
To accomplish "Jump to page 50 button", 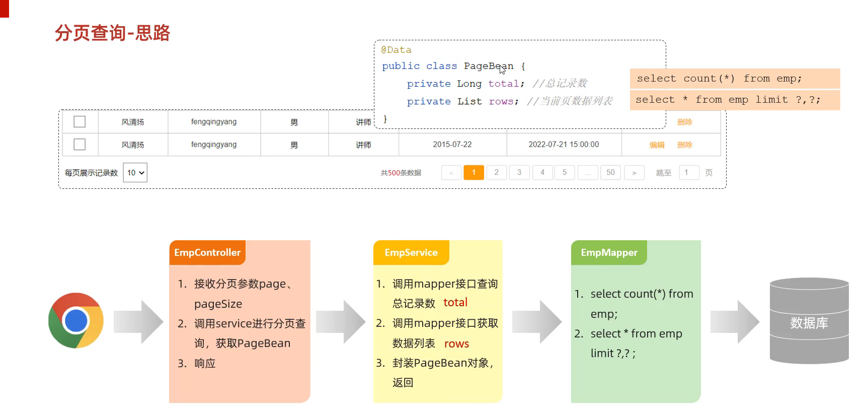I will (610, 173).
